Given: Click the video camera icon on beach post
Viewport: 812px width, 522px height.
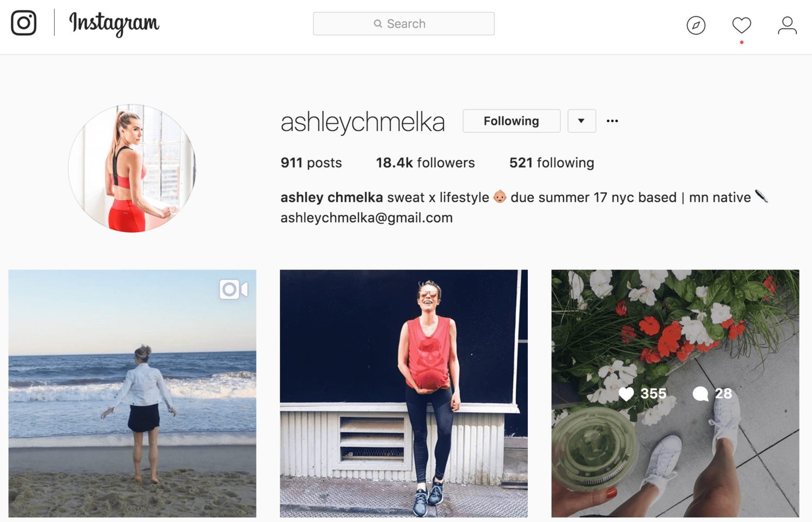Looking at the screenshot, I should click(x=234, y=289).
